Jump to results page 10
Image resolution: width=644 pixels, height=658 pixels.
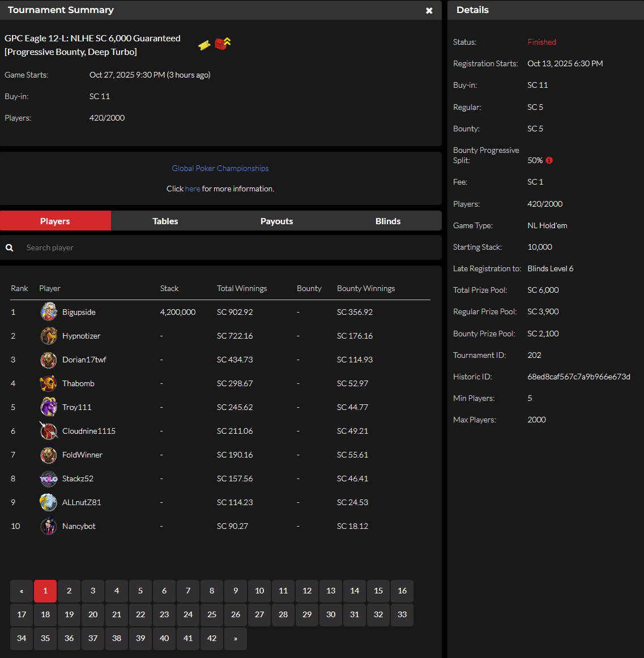click(259, 591)
